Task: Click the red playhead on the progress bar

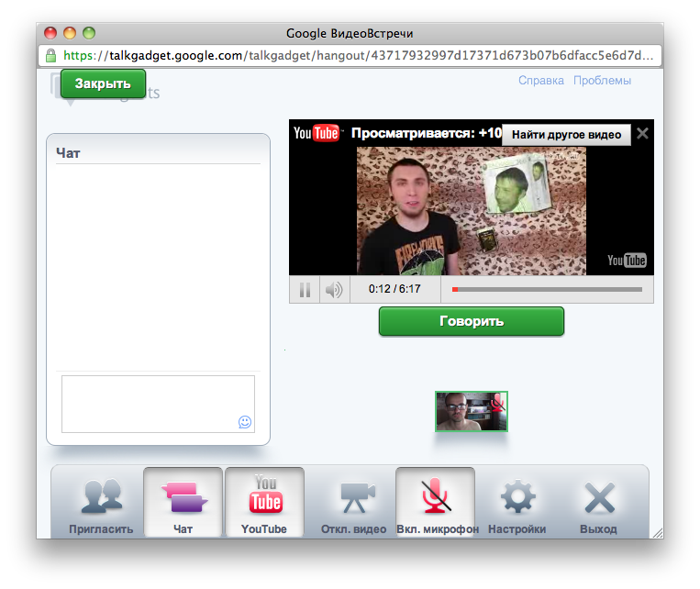Action: [455, 289]
